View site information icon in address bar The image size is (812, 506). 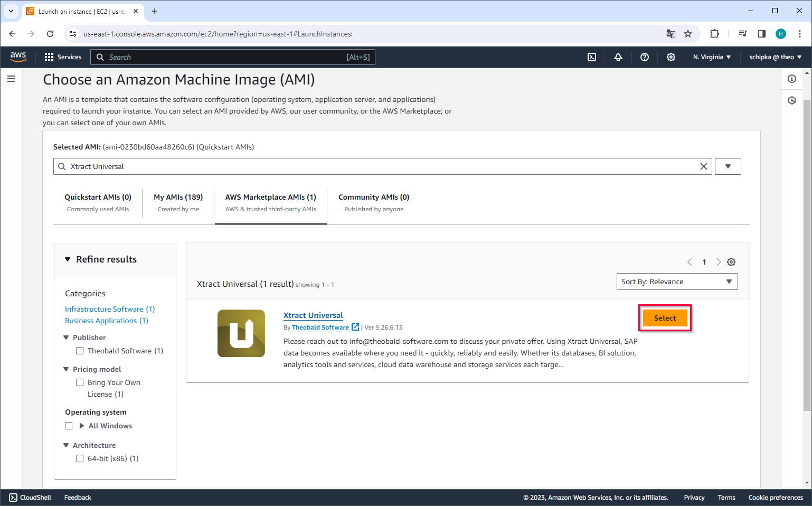pyautogui.click(x=73, y=34)
